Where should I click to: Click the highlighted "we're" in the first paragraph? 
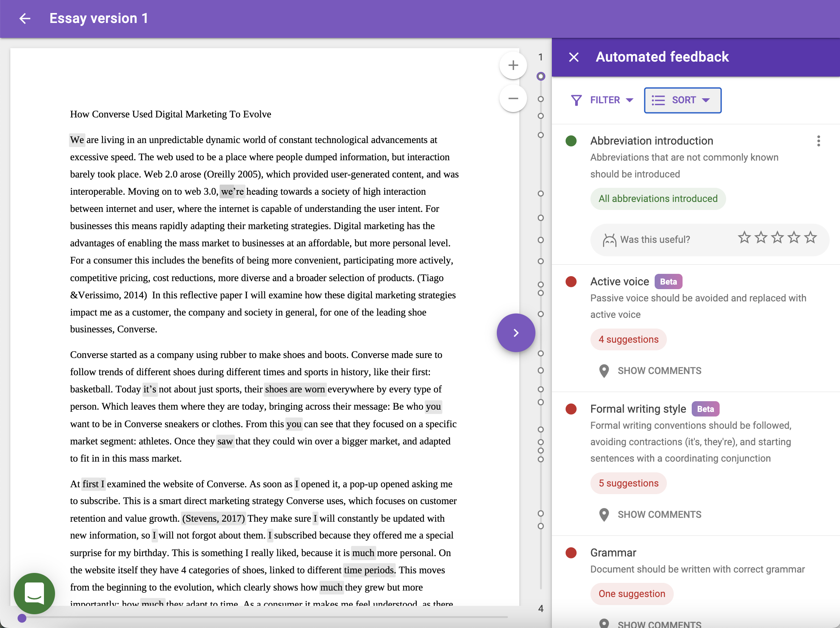(x=232, y=192)
